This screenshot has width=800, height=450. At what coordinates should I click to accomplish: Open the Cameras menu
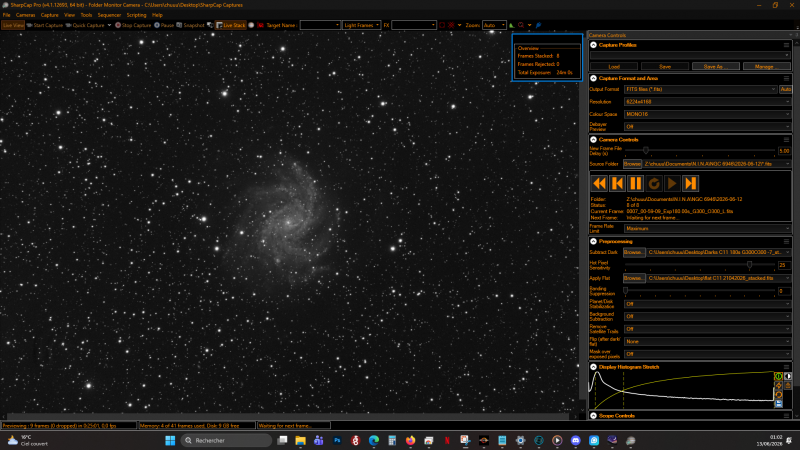click(x=26, y=15)
